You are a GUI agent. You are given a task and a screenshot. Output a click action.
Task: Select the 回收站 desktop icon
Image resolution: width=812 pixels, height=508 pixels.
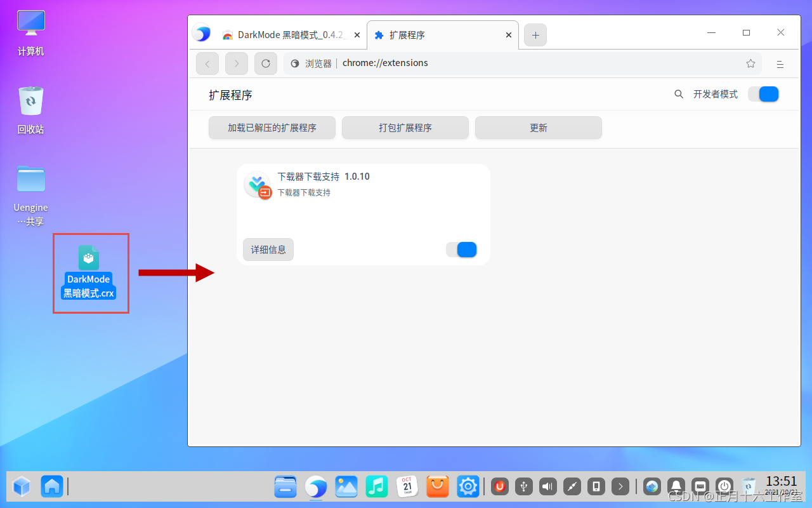coord(31,111)
